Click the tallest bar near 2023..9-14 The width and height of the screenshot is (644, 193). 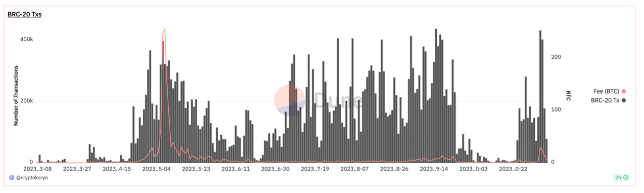coord(436,95)
